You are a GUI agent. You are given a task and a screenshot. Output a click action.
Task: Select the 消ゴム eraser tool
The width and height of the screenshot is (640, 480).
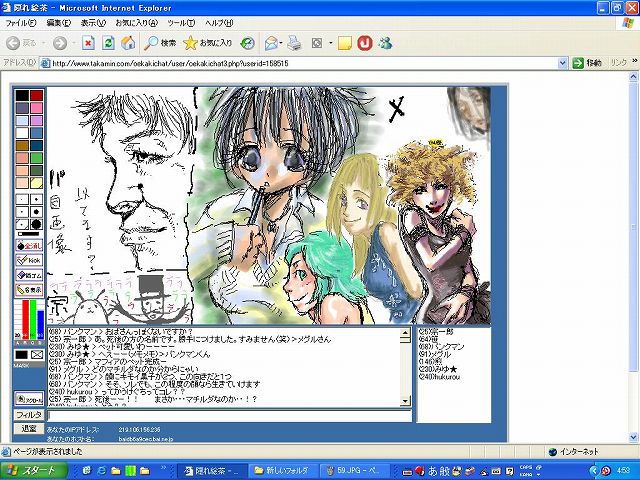(x=29, y=275)
